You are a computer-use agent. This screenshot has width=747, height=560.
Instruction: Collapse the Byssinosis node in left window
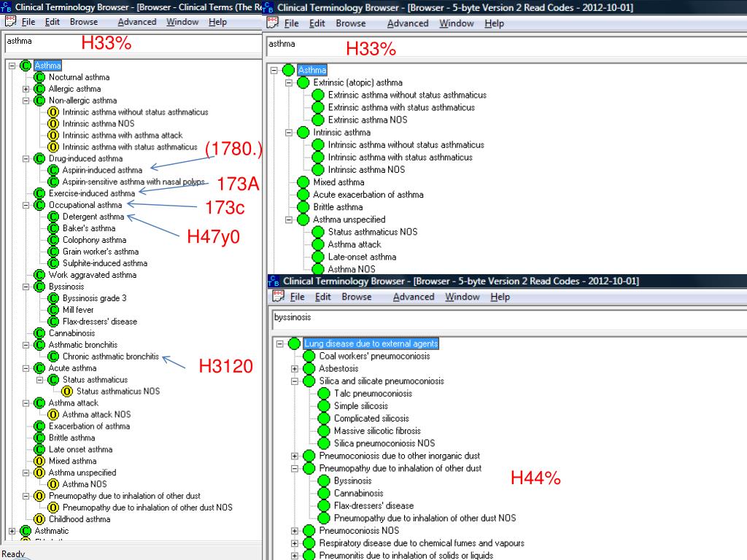click(x=26, y=287)
